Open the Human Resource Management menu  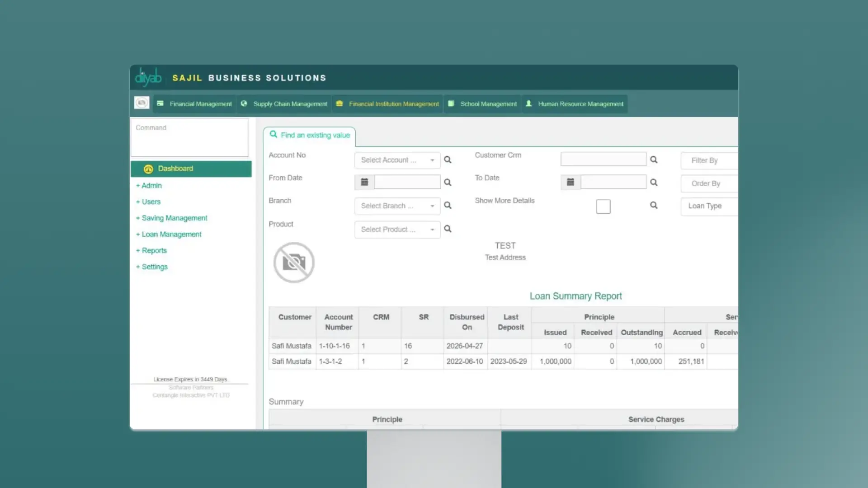coord(575,103)
